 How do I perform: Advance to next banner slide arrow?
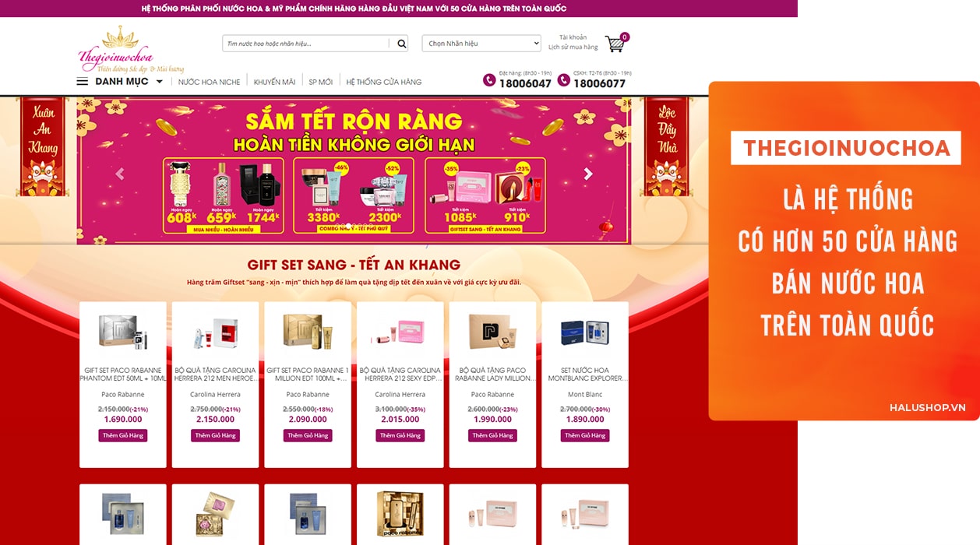[x=588, y=174]
